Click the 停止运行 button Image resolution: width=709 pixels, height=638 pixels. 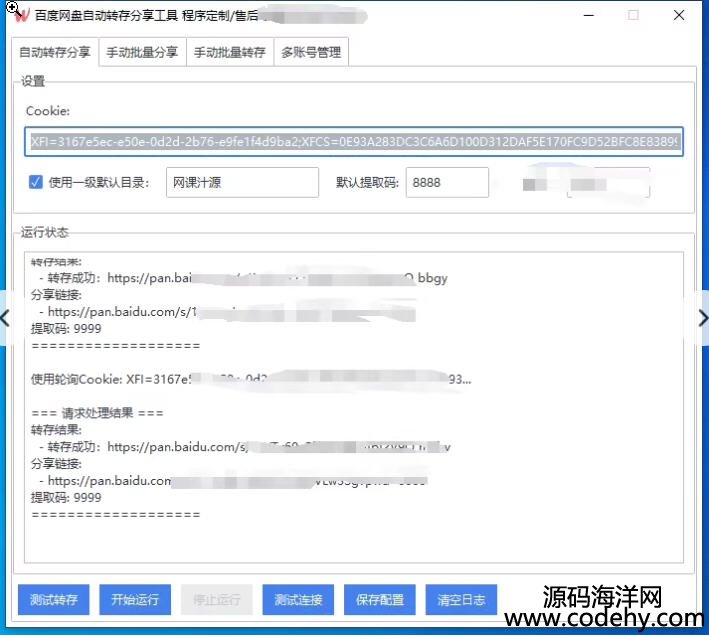point(216,600)
